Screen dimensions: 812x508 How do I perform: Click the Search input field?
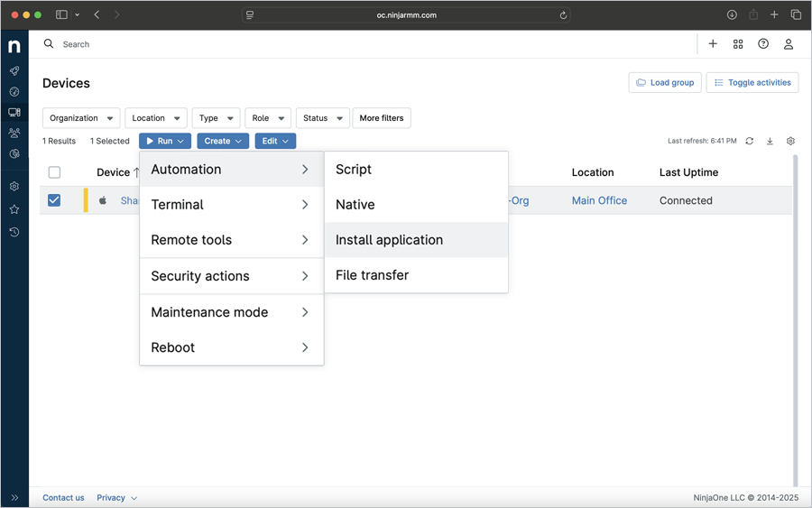[x=361, y=44]
